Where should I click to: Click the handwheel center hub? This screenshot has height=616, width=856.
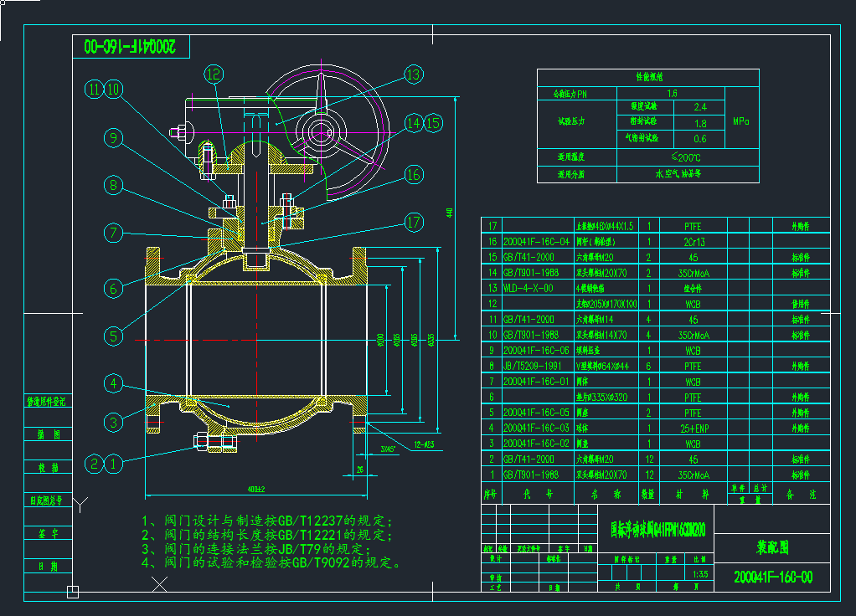tap(321, 131)
